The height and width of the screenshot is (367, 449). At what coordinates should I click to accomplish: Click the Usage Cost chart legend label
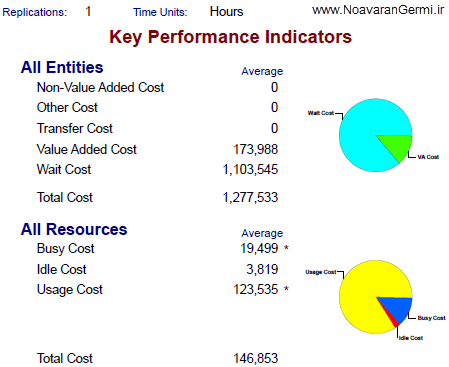click(321, 272)
